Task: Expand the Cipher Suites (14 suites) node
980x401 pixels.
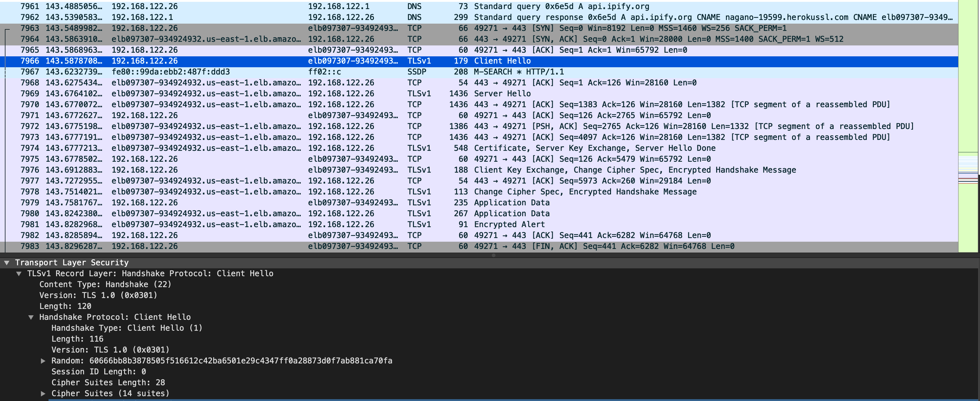Action: pyautogui.click(x=43, y=393)
